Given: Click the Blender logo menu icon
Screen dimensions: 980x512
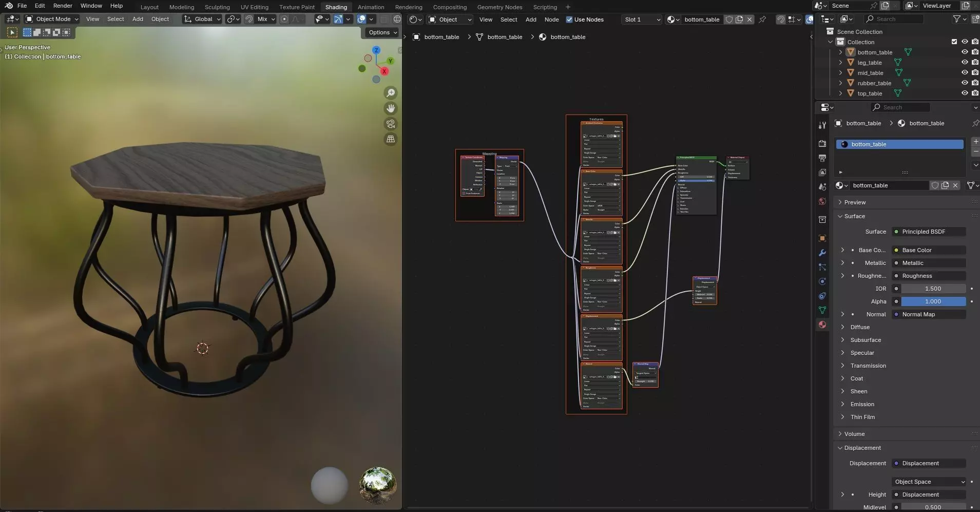Looking at the screenshot, I should (9, 6).
